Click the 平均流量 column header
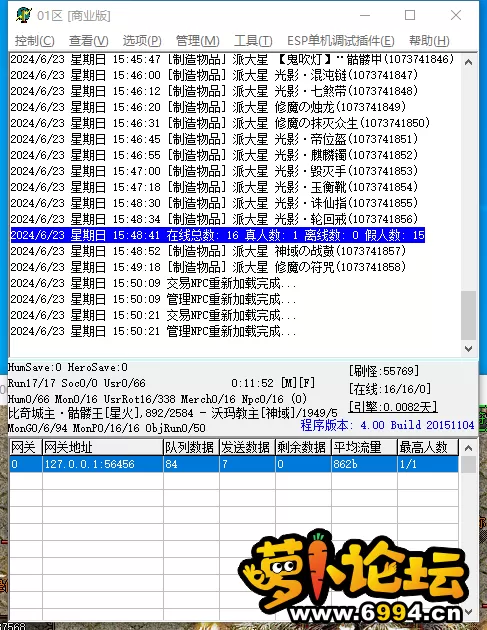Image resolution: width=487 pixels, height=630 pixels. [364, 447]
